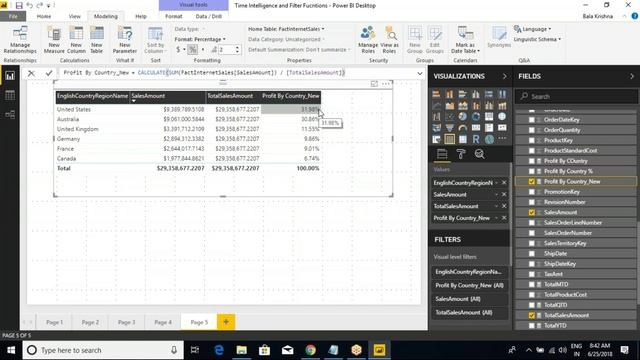Open Fields well tab in Visualizations pane
Screen dimensions: 640x360
point(442,154)
